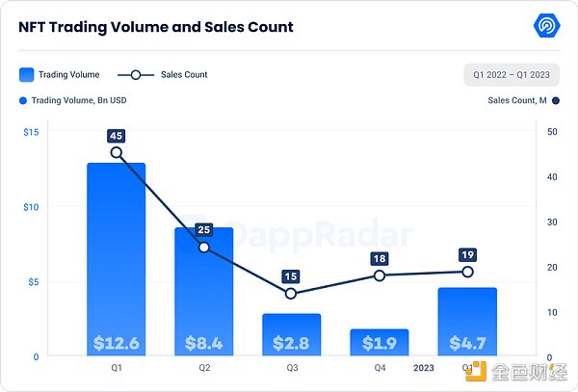Click the dot beside Trading Volume, Bn USD

pos(22,100)
